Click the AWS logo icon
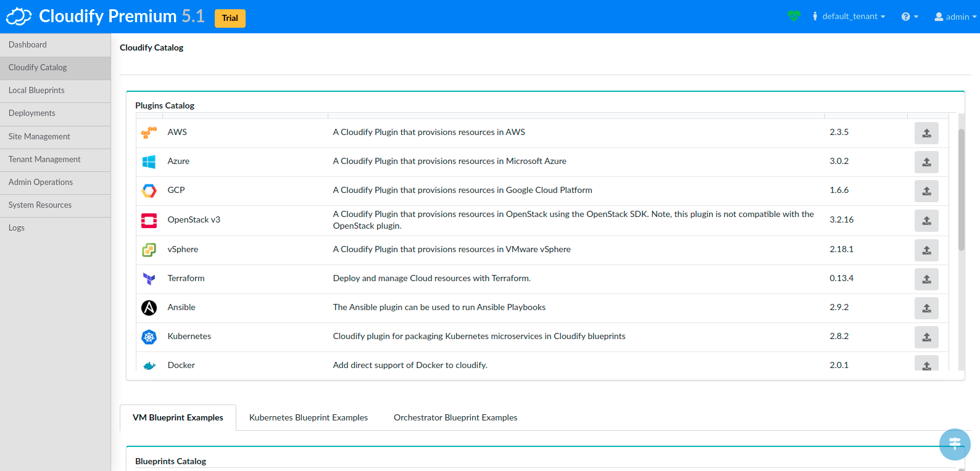The image size is (980, 471). pos(149,133)
